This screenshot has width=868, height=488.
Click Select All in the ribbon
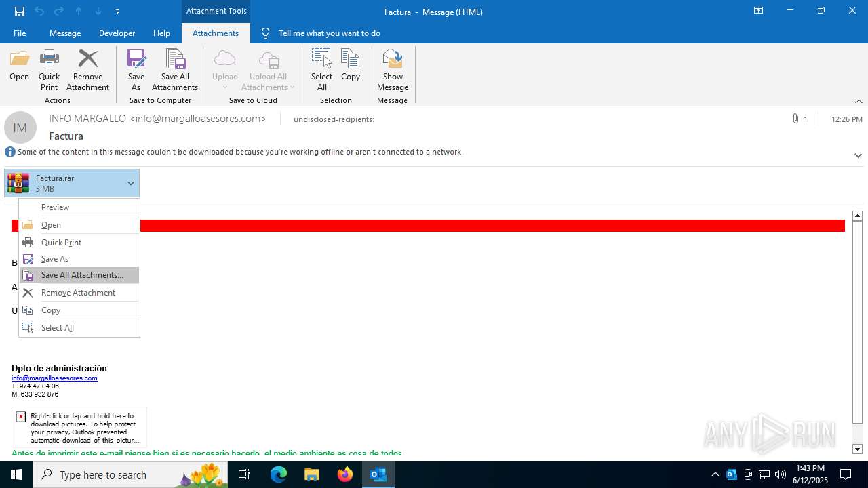pos(321,70)
